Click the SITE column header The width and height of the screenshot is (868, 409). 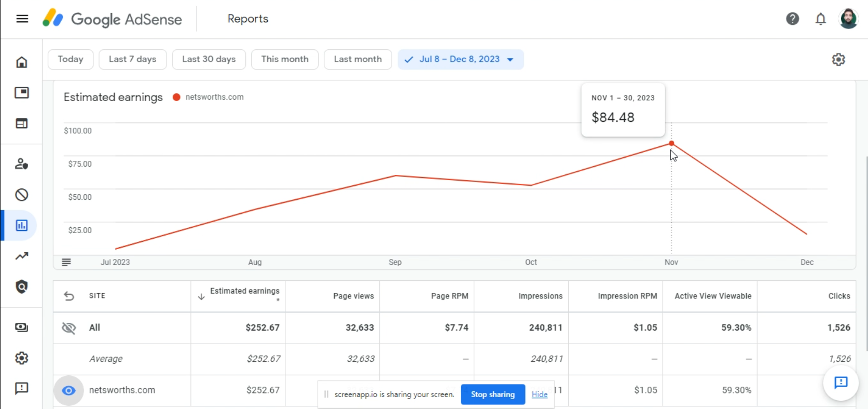point(97,296)
